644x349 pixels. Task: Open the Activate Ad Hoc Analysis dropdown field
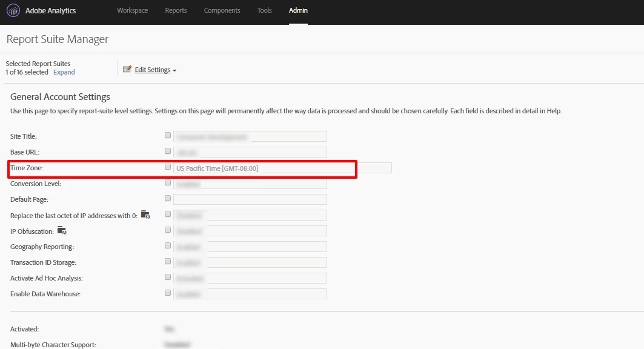pyautogui.click(x=250, y=278)
